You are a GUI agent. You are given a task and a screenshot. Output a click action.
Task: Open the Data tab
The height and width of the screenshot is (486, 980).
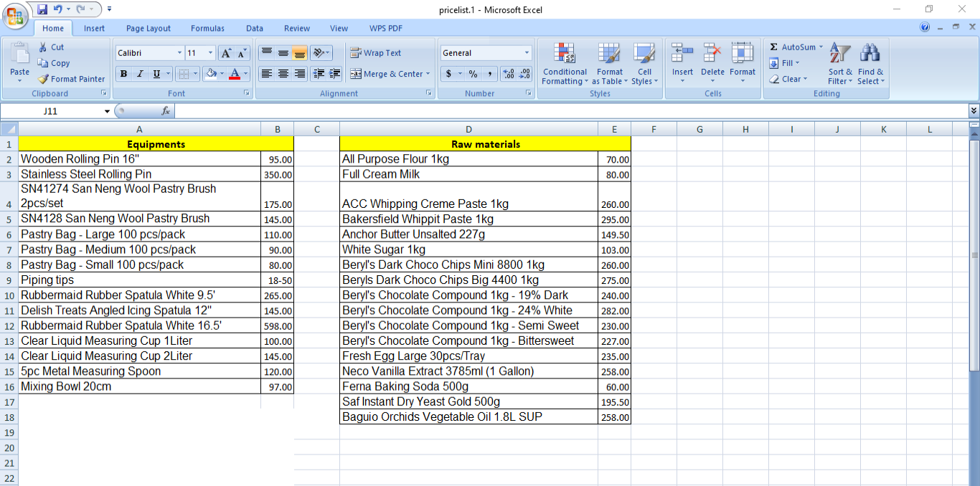pos(255,29)
